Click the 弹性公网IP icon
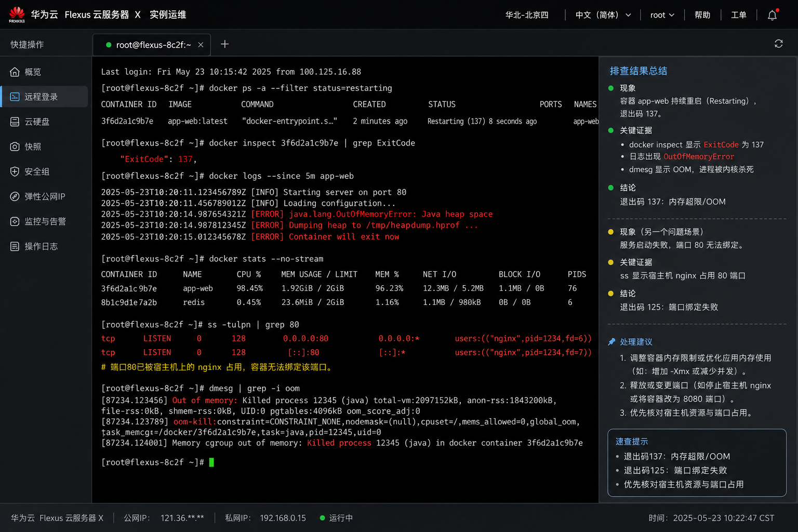This screenshot has height=532, width=798. point(15,196)
